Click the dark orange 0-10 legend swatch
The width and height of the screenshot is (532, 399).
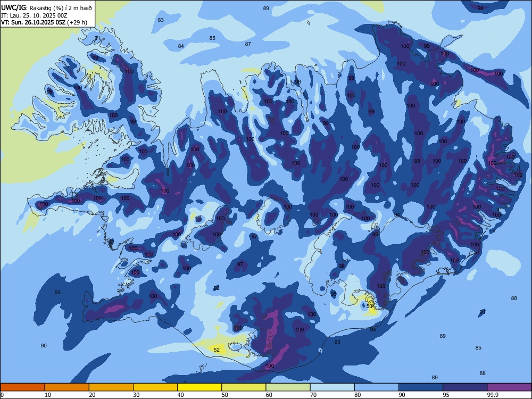(x=23, y=387)
